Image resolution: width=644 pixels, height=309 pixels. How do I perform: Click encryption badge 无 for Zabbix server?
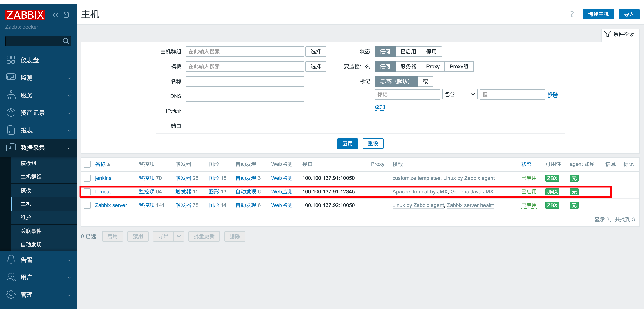(x=574, y=205)
